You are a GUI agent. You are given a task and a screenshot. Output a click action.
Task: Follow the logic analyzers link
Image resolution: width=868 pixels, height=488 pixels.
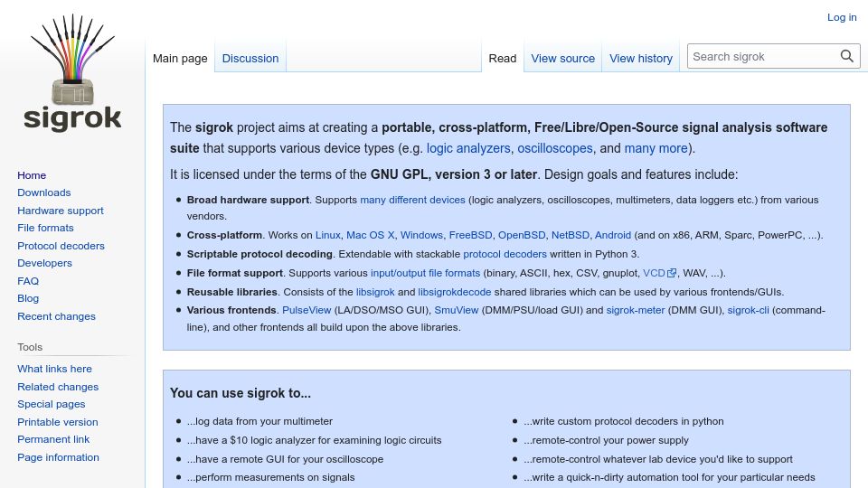468,148
